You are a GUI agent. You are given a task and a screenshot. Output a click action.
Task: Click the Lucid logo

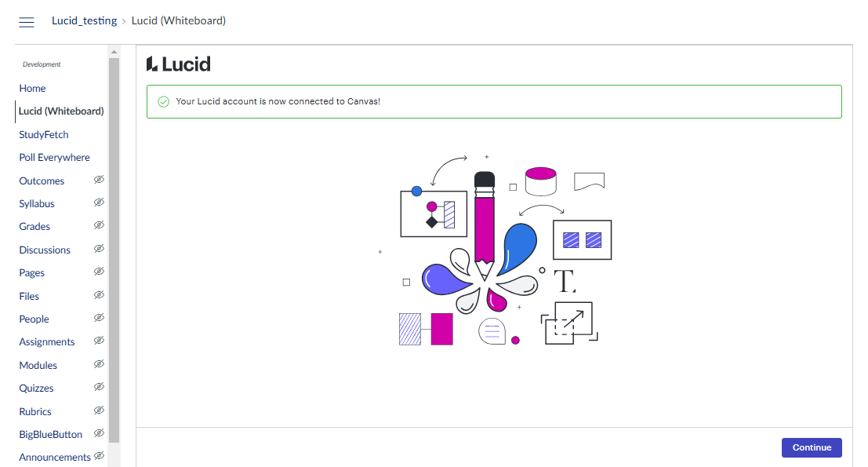(x=178, y=64)
